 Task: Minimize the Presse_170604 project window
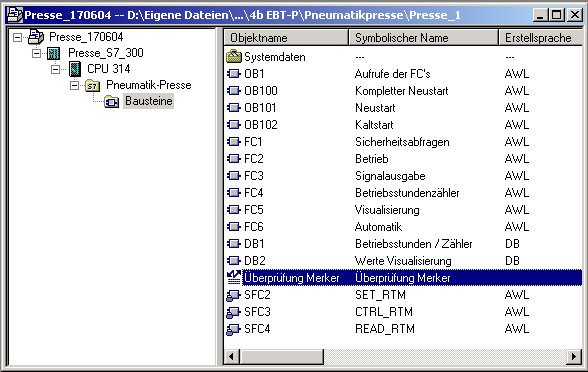tap(540, 15)
